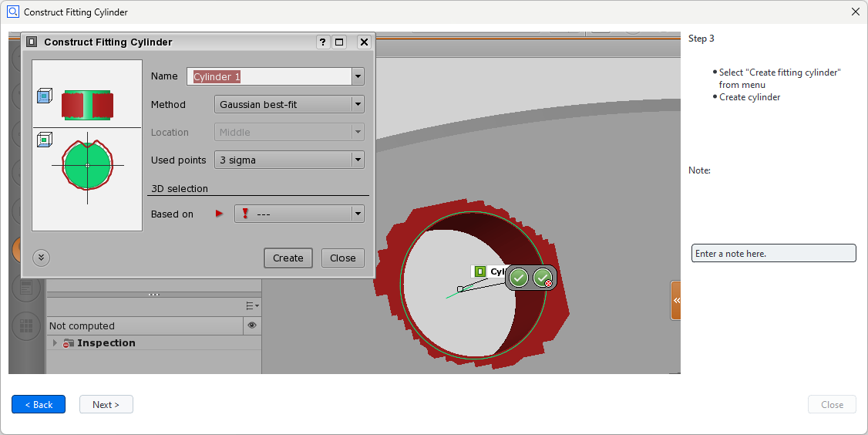The height and width of the screenshot is (435, 868).
Task: Open the Based on selection dropdown
Action: coord(357,214)
